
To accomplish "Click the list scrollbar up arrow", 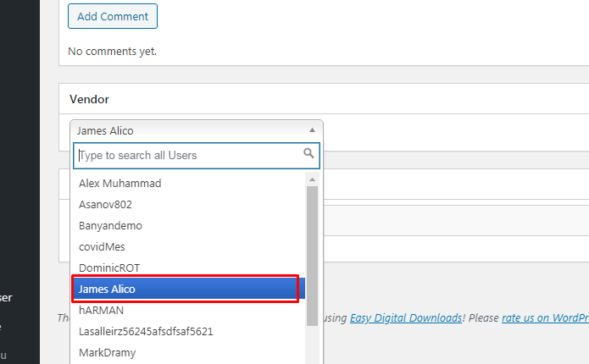I will coord(312,179).
